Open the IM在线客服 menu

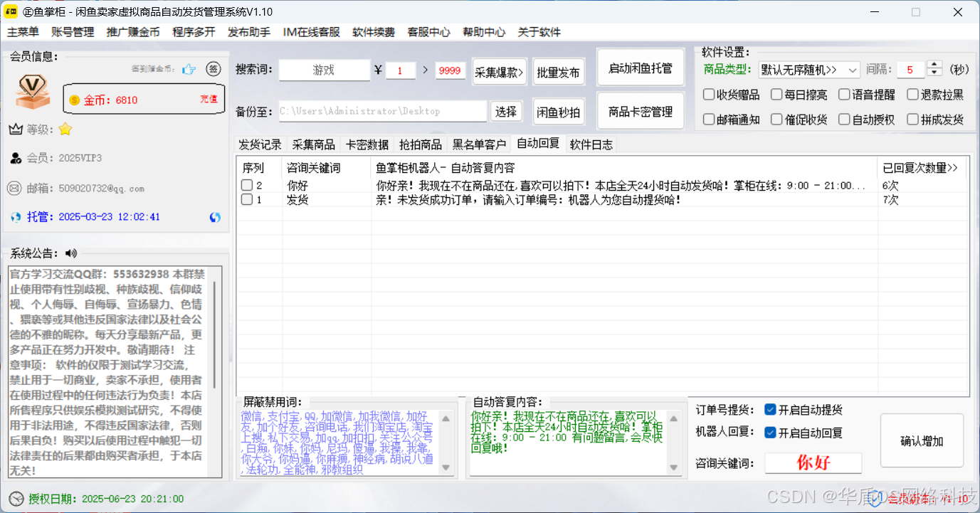click(x=312, y=32)
